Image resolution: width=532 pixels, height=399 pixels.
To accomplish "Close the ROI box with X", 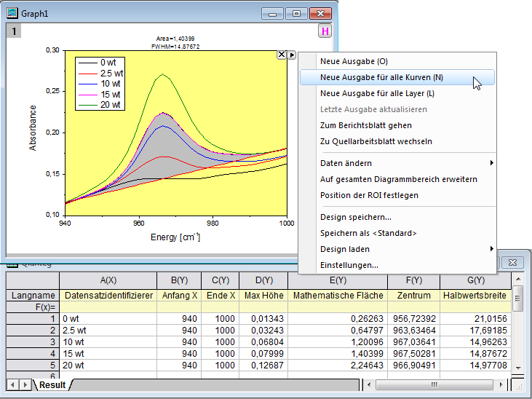I will coord(281,55).
